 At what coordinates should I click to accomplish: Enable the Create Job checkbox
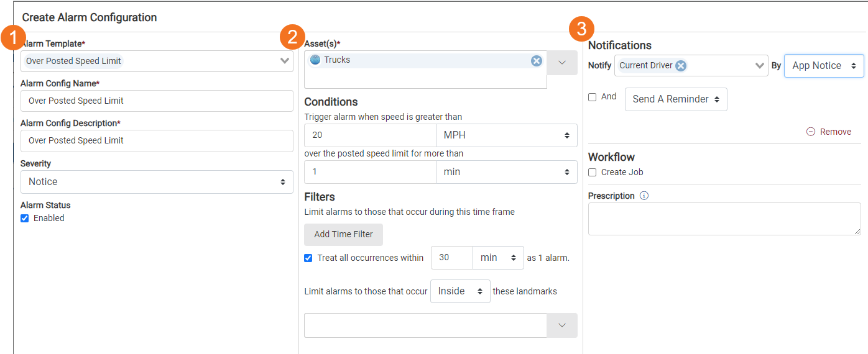[x=593, y=172]
